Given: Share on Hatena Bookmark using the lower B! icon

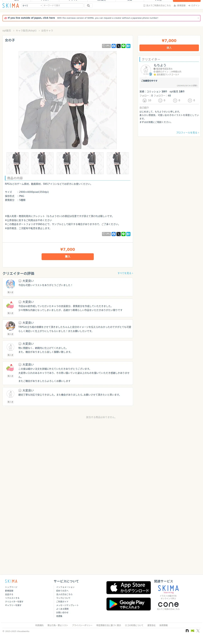Looking at the screenshot, I should (x=128, y=234).
